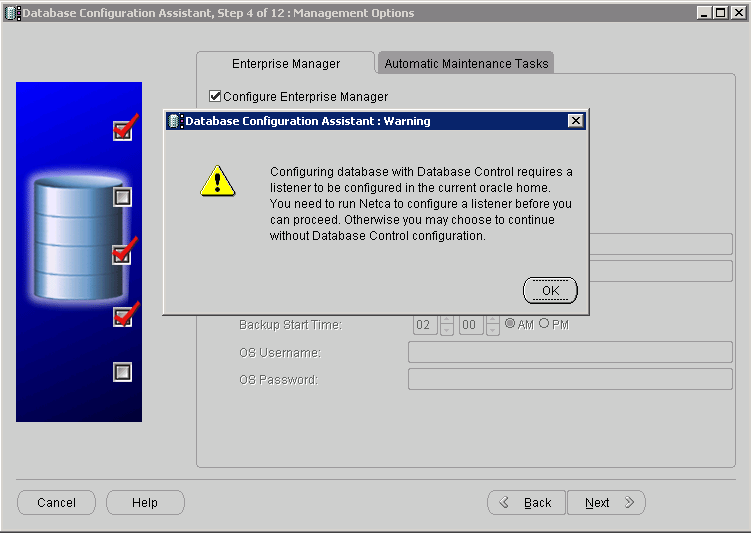Click the 'OS Password:' label
Image resolution: width=751 pixels, height=533 pixels.
(279, 380)
